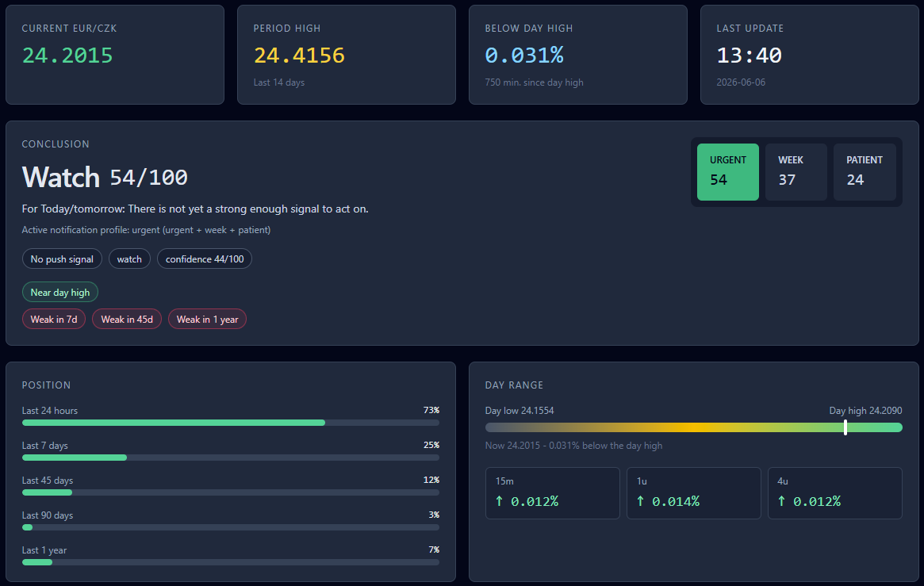Image resolution: width=924 pixels, height=586 pixels.
Task: Click the Last 1 year progress bar
Action: (231, 562)
